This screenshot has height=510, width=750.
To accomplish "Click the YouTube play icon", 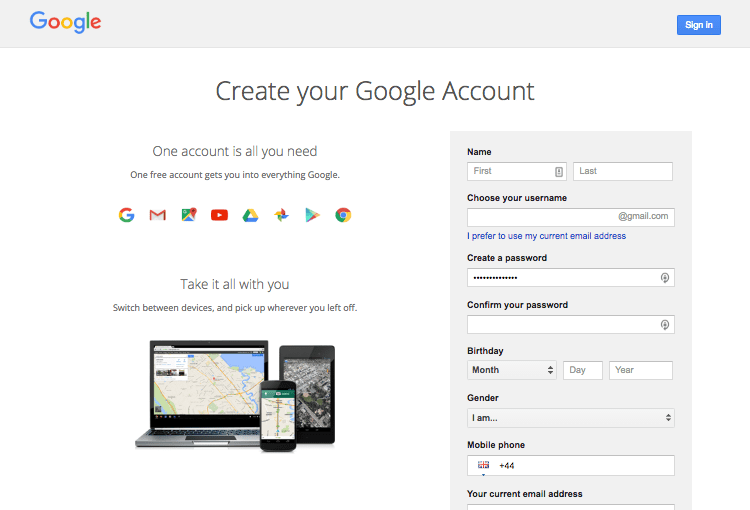I will [x=220, y=215].
